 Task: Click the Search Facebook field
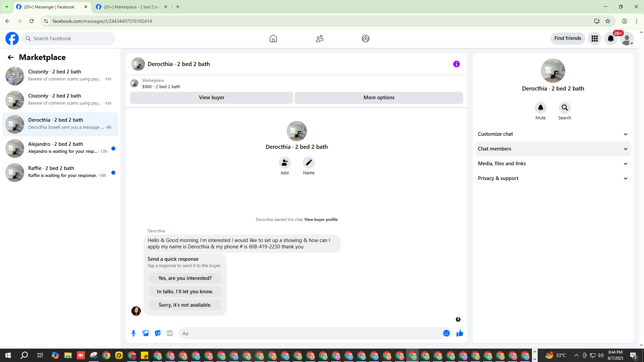pos(68,39)
